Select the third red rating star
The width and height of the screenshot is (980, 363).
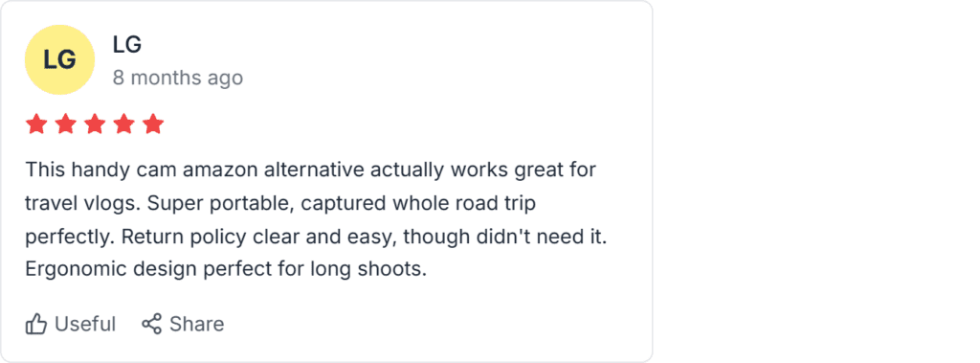[95, 124]
